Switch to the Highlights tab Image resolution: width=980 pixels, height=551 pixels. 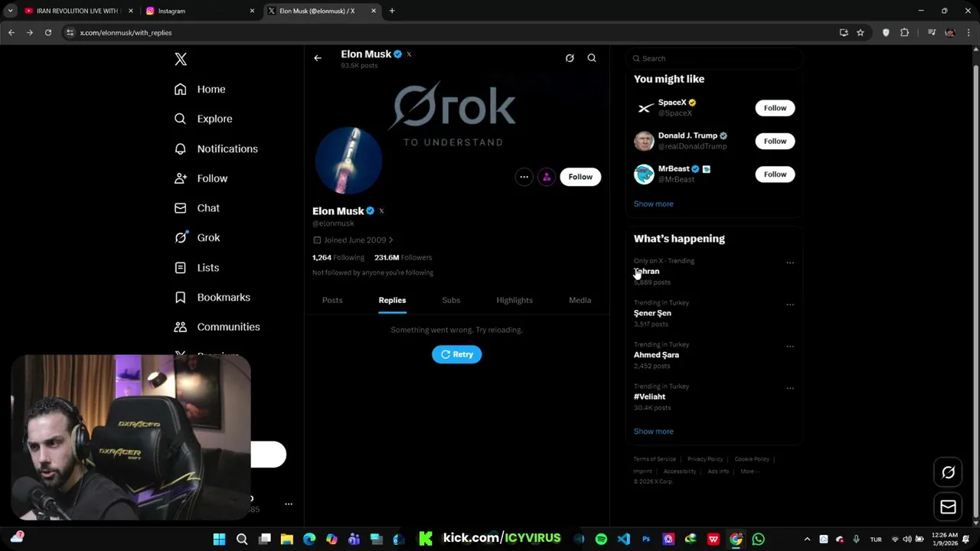click(514, 300)
